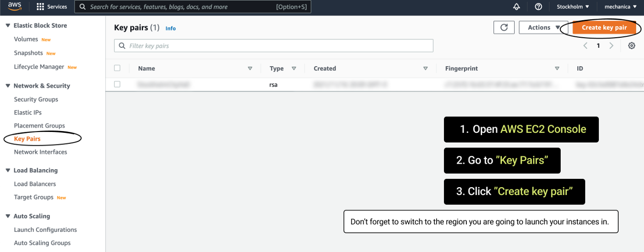Screen dimensions: 644x252
Task: Click the ID column header
Action: (580, 69)
